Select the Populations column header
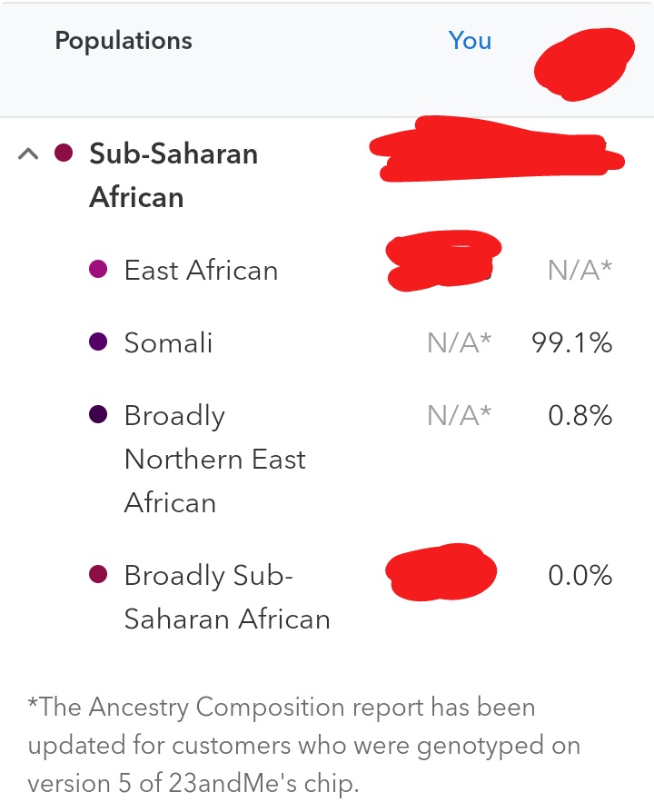654x812 pixels. [124, 41]
